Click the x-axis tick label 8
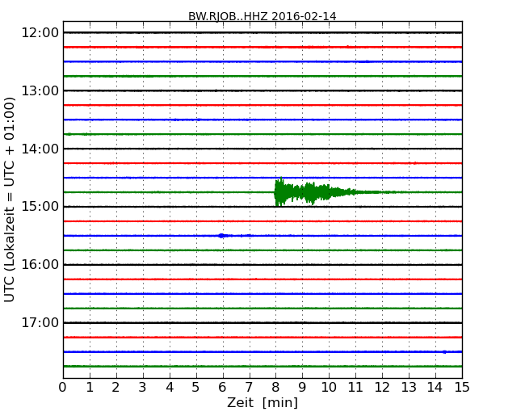This screenshot has height=420, width=525. pyautogui.click(x=275, y=388)
